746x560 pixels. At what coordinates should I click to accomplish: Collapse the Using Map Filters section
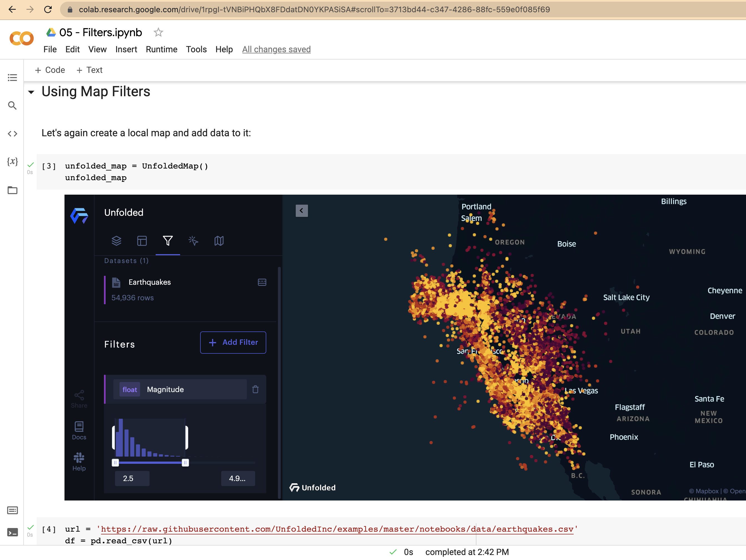tap(31, 92)
